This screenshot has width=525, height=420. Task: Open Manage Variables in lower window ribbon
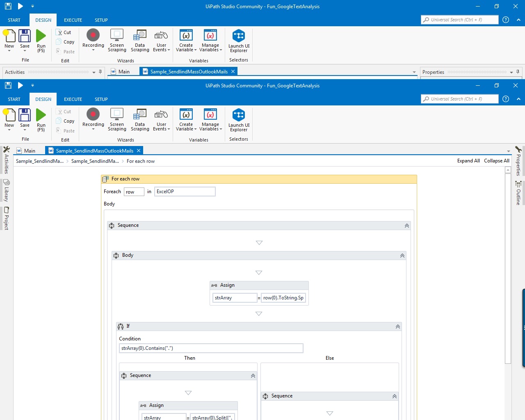(210, 119)
